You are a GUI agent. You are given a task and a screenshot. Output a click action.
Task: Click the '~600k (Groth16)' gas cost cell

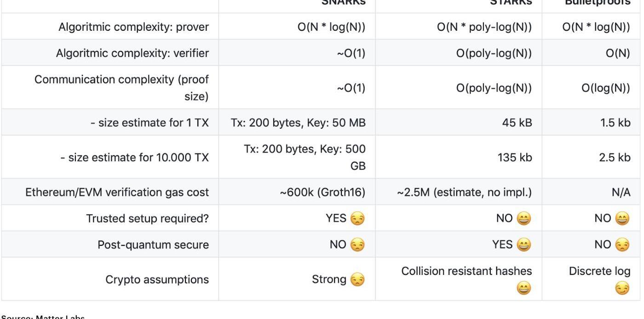[x=322, y=192]
